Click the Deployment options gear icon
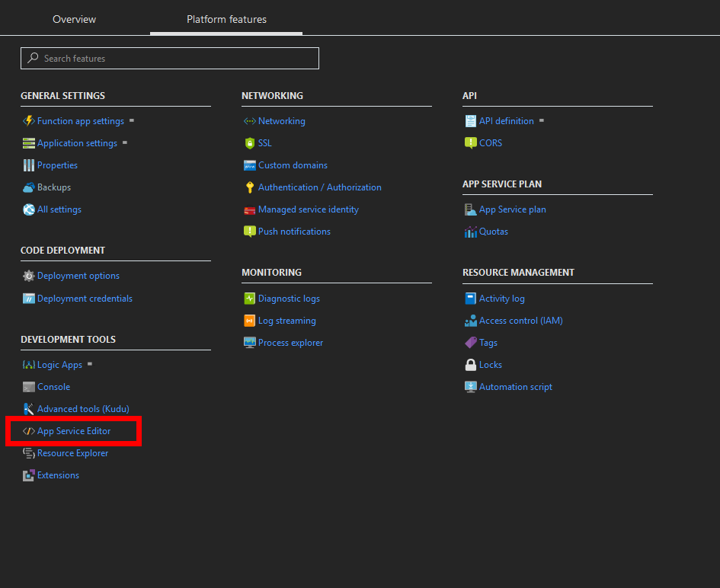 pos(29,276)
